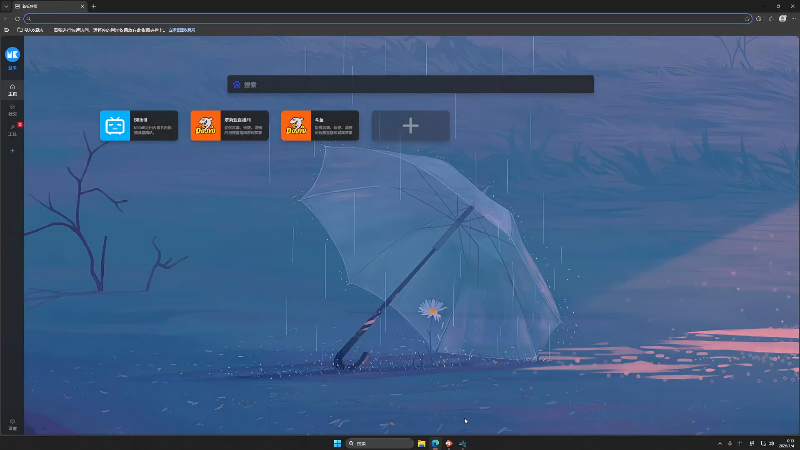Image resolution: width=800 pixels, height=450 pixels.
Task: Click the first icon on the bookmarks bar
Action: [6, 30]
